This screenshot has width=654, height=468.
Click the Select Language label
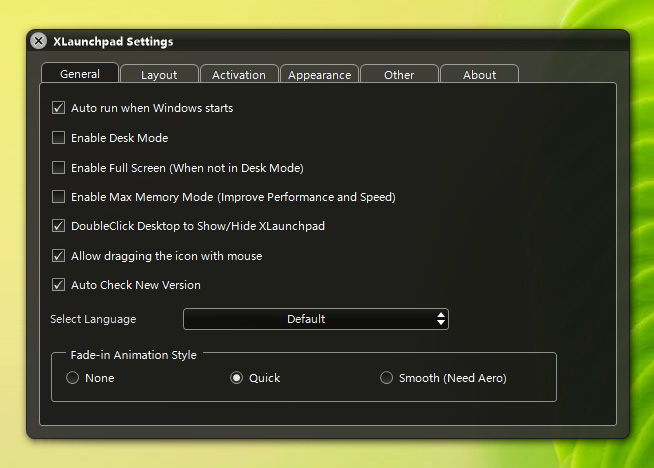(93, 319)
